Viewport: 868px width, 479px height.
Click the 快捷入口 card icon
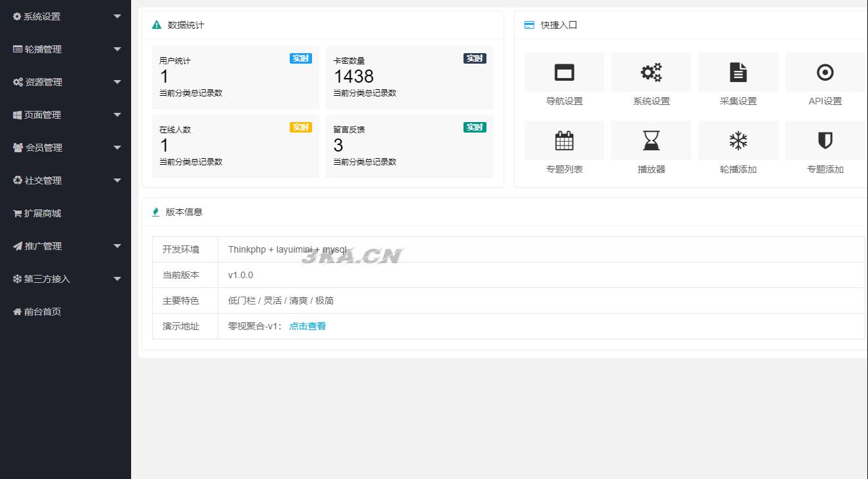pos(529,25)
